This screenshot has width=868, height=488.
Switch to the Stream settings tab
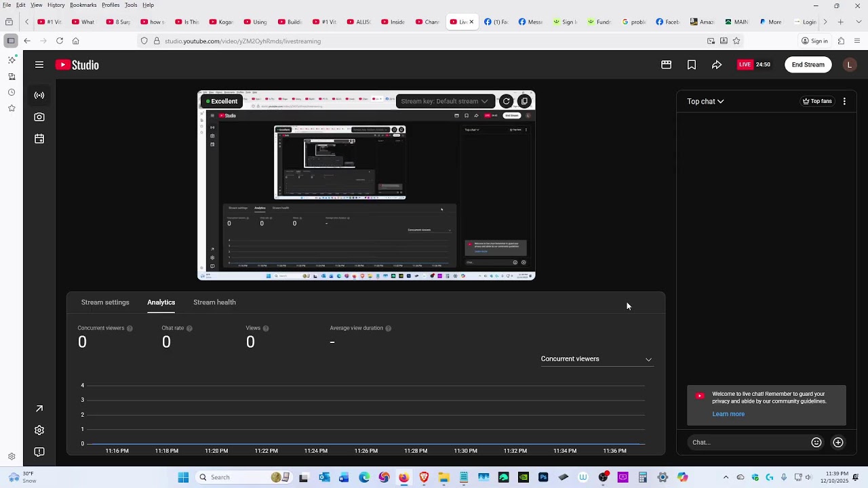tap(105, 302)
